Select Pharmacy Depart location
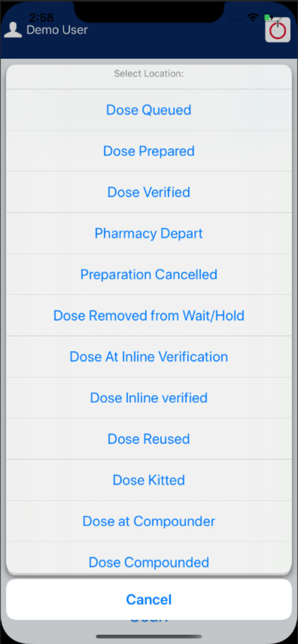Viewport: 298px width, 644px height. coord(149,233)
